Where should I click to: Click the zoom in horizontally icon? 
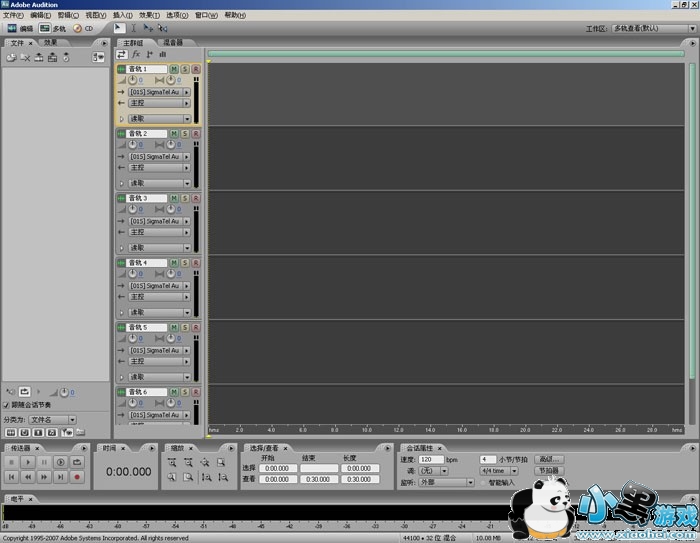coord(173,462)
